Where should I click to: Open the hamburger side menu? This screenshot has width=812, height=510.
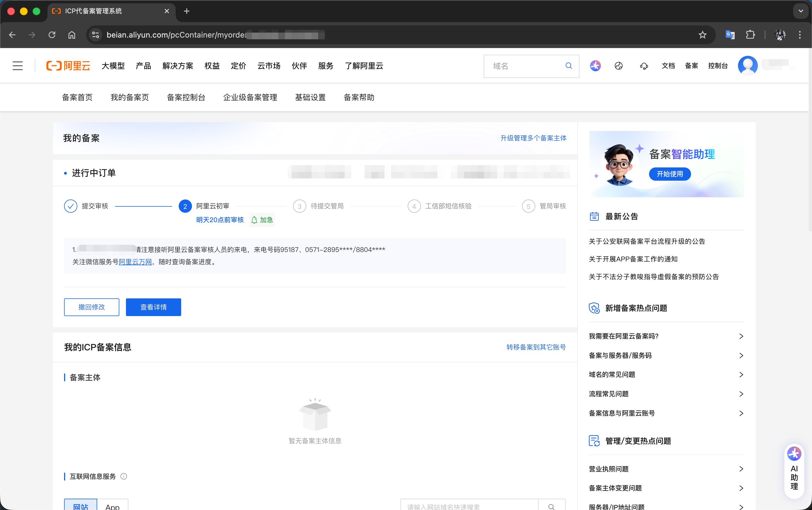click(x=17, y=66)
